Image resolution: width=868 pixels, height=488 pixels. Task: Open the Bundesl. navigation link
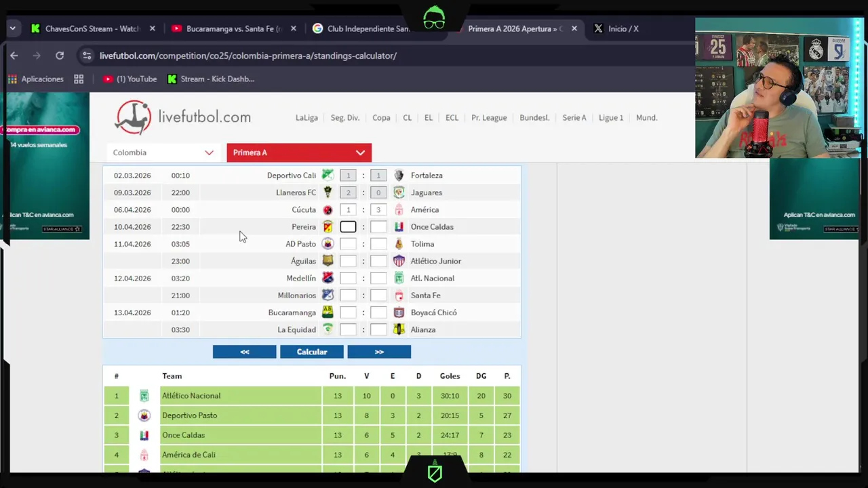[534, 118]
